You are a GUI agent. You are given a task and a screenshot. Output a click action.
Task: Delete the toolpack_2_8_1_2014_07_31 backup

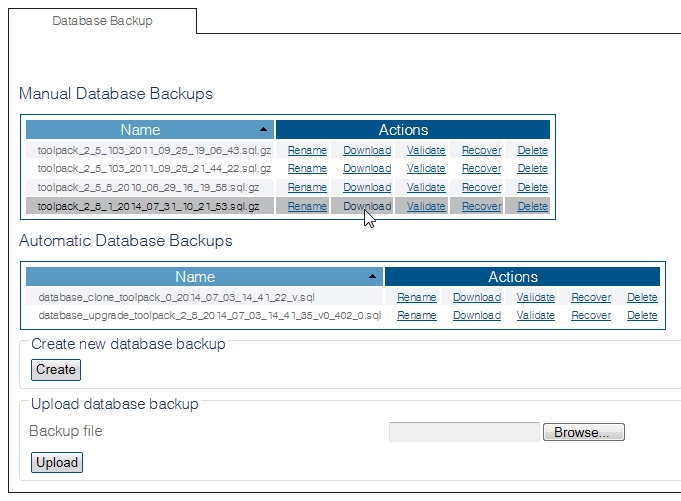[x=532, y=206]
